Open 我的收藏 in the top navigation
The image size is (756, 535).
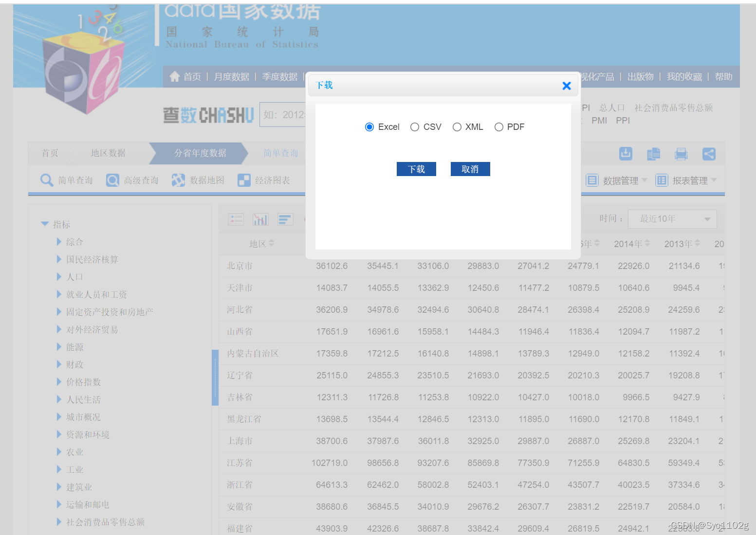684,77
